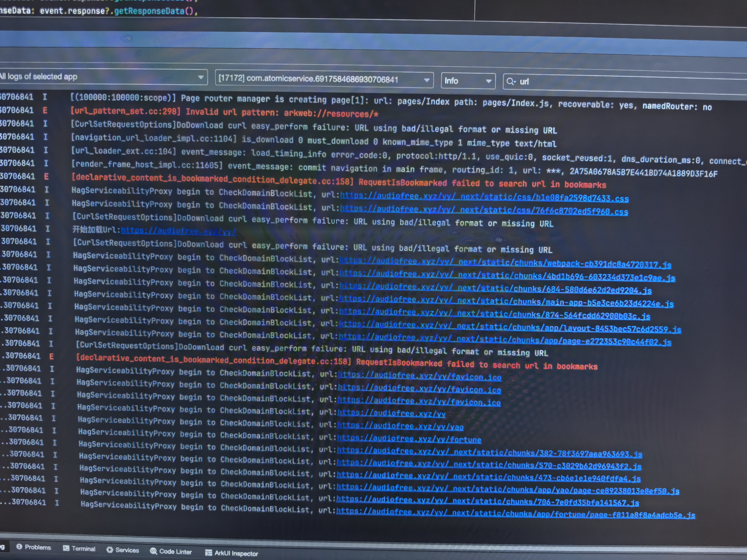The image size is (747, 560).
Task: Click the Terminal prompt icon
Action: tap(66, 548)
